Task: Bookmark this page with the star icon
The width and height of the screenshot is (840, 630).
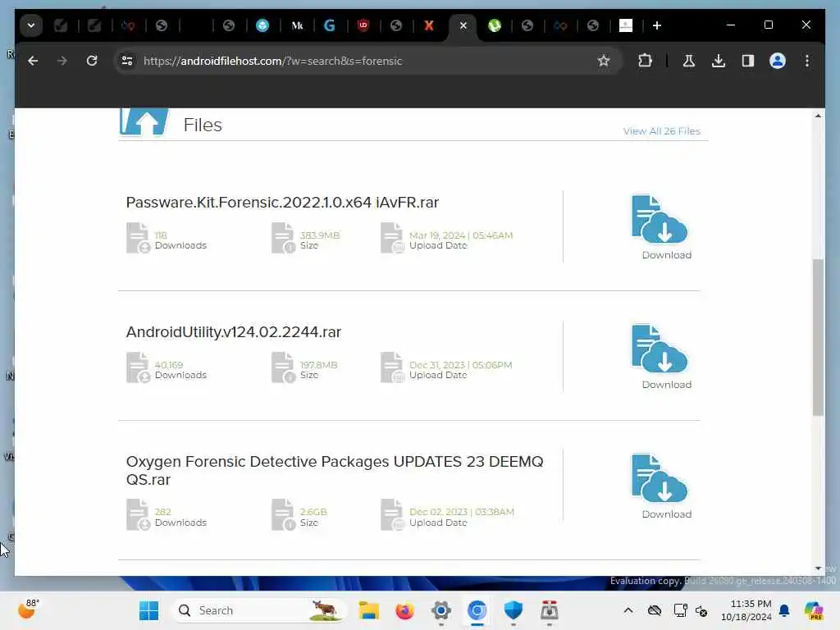Action: click(x=604, y=61)
